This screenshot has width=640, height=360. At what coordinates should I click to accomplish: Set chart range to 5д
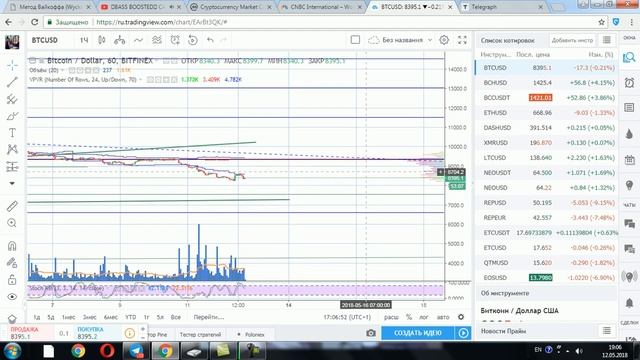[x=51, y=317]
